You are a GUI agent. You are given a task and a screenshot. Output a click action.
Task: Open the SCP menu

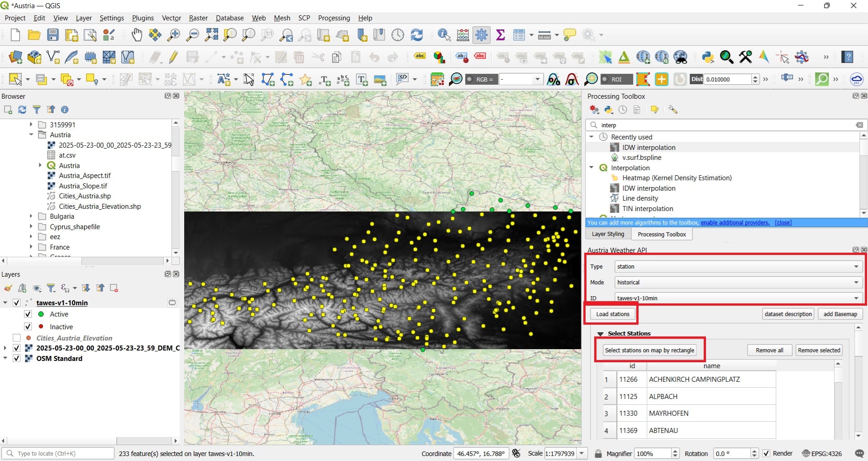(304, 18)
